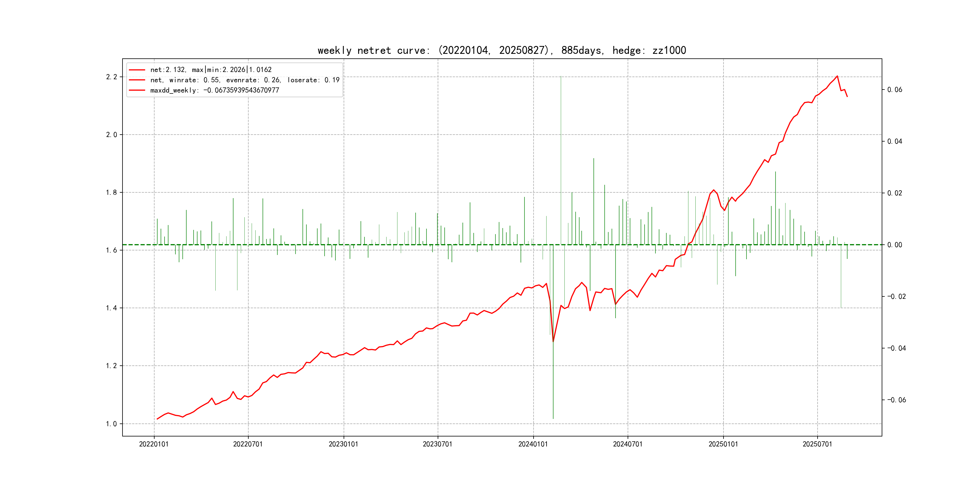This screenshot has height=490, width=980.
Task: Click the -0.06 right y-axis tick label
Action: click(x=896, y=400)
